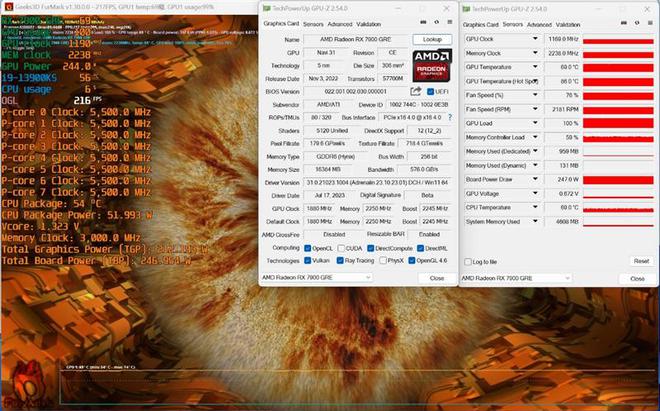The width and height of the screenshot is (660, 411).
Task: Click the red GPU Clock sensor graph
Action: click(618, 39)
